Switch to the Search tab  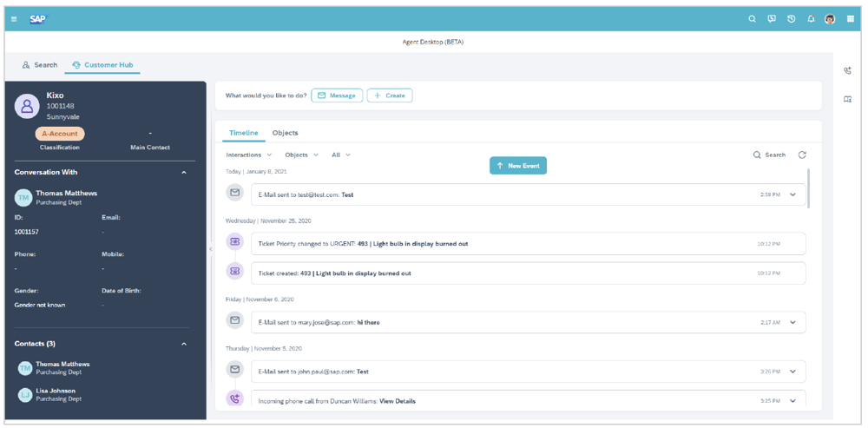pyautogui.click(x=40, y=65)
